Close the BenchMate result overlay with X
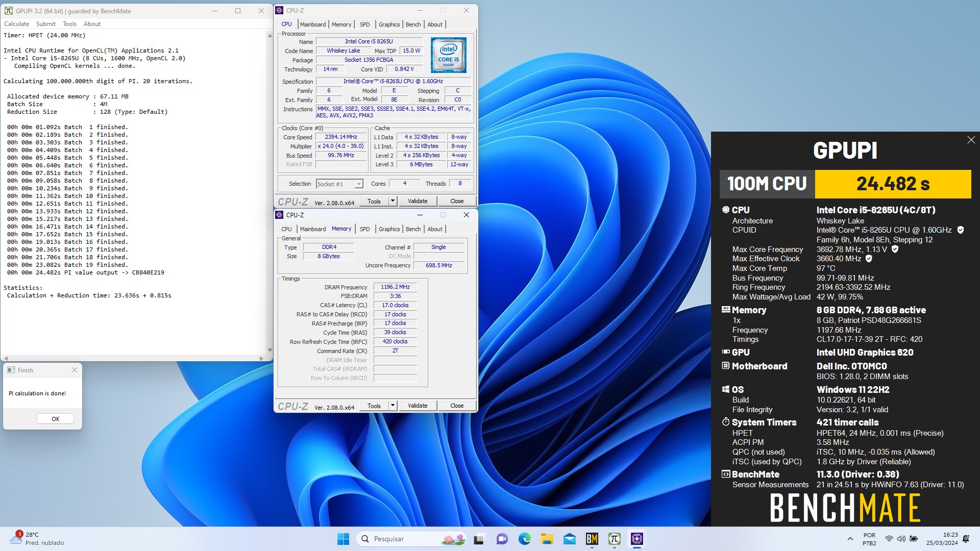The image size is (980, 551). tap(971, 140)
